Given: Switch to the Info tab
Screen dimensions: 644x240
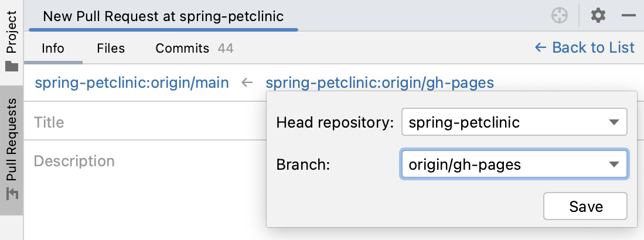Looking at the screenshot, I should click(53, 49).
